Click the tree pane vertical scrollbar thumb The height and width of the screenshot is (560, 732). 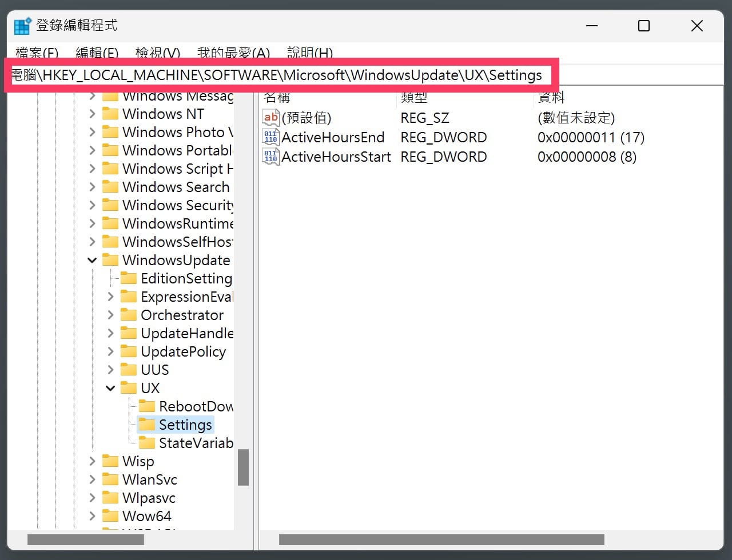244,467
